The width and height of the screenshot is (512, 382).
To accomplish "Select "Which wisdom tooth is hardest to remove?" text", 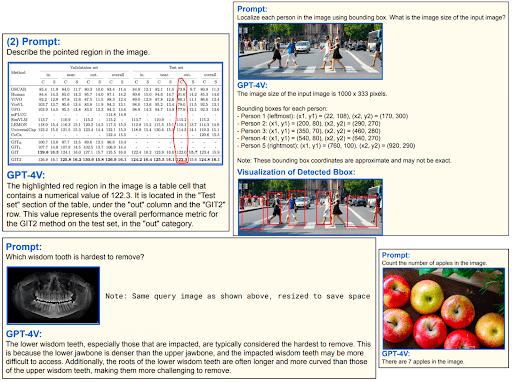I will [75, 257].
